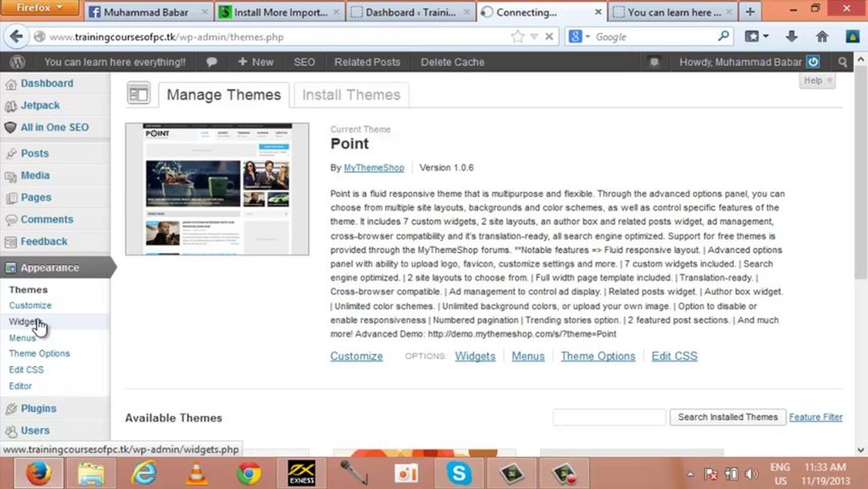The width and height of the screenshot is (868, 489).
Task: Click Editor in Appearance submenu
Action: click(20, 386)
